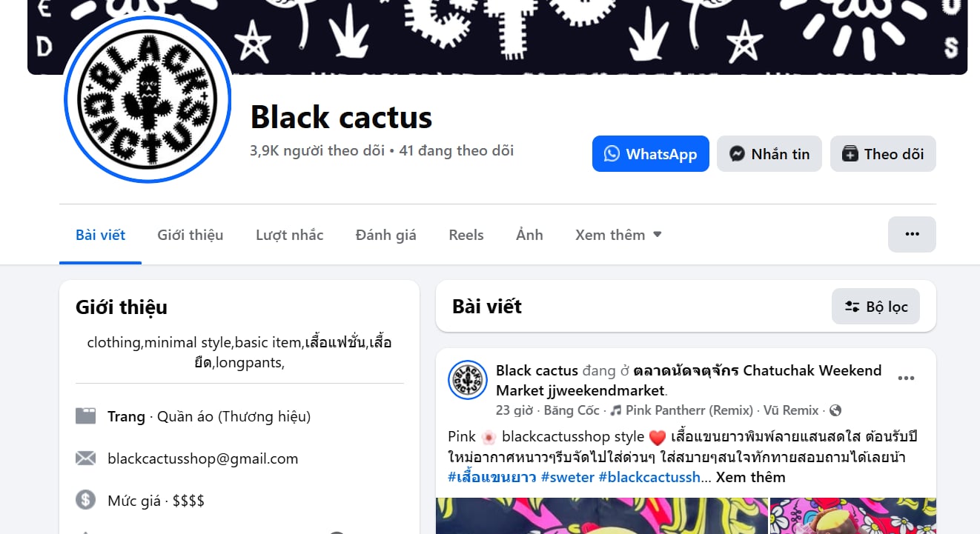The height and width of the screenshot is (534, 980).
Task: Click the globe public-audience icon
Action: (835, 410)
